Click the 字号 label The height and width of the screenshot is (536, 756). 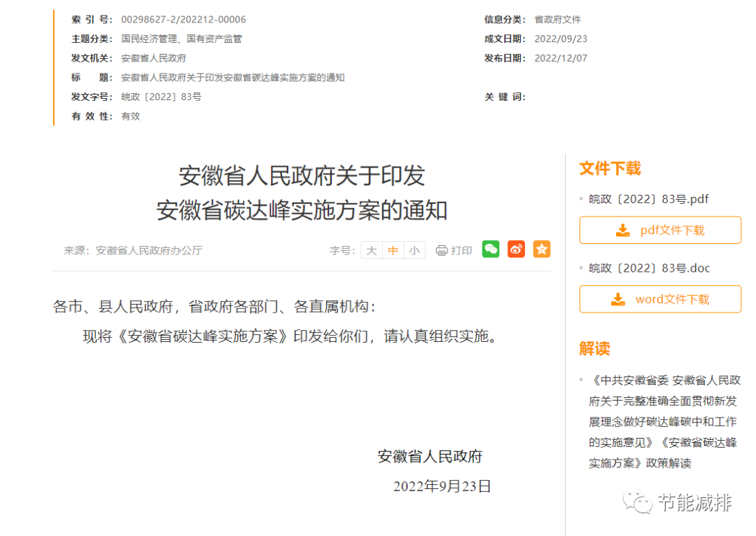pyautogui.click(x=342, y=250)
